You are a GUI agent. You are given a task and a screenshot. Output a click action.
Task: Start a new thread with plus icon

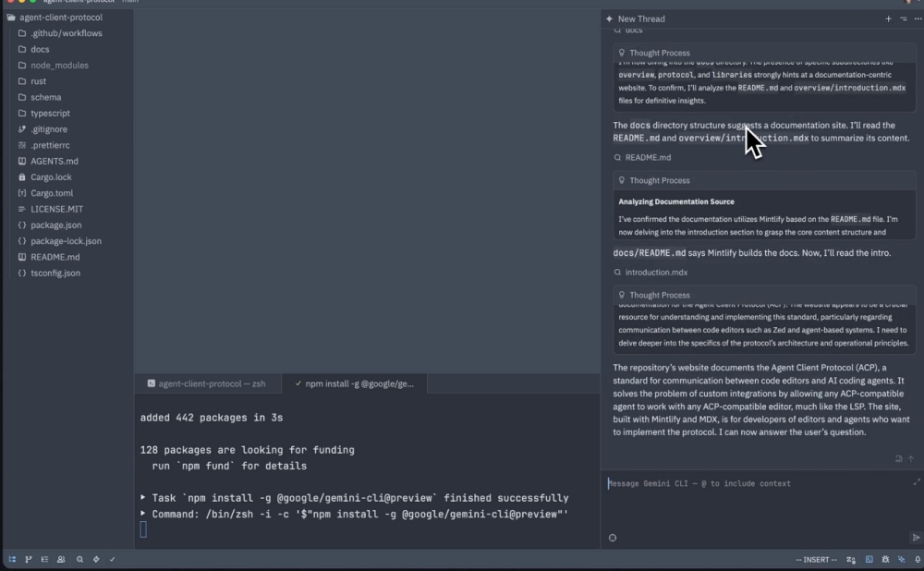click(x=888, y=18)
